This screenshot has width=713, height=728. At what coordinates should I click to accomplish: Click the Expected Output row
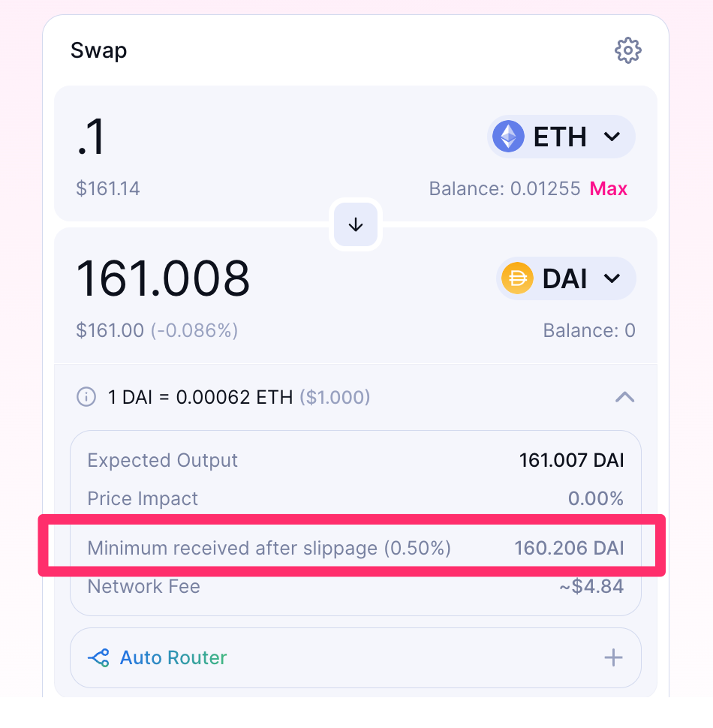(355, 460)
